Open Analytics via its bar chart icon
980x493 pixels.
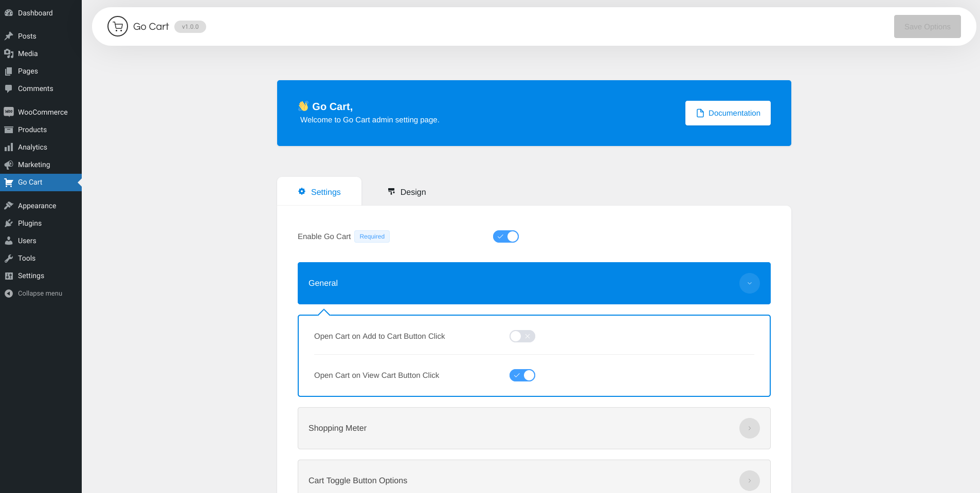click(9, 147)
